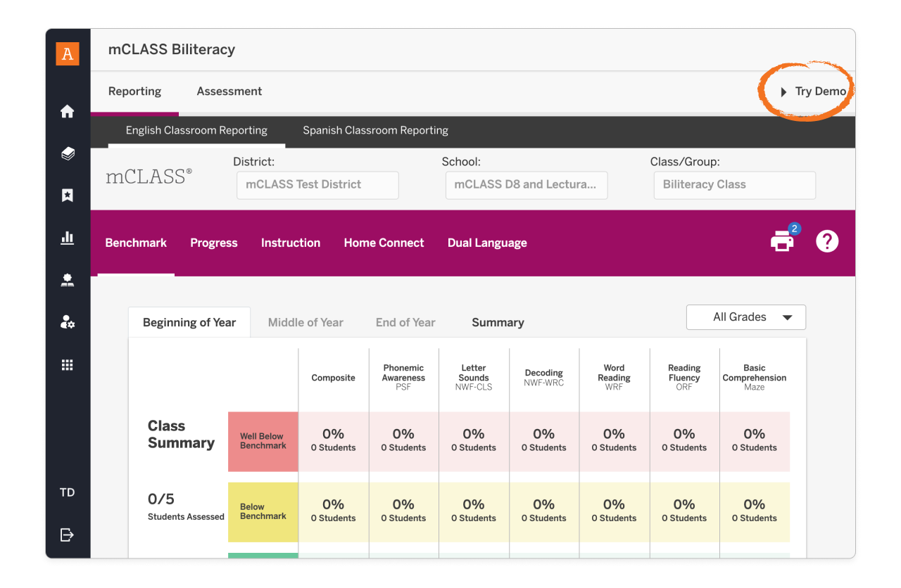
Task: Click the red Well Below Benchmark label
Action: (263, 441)
